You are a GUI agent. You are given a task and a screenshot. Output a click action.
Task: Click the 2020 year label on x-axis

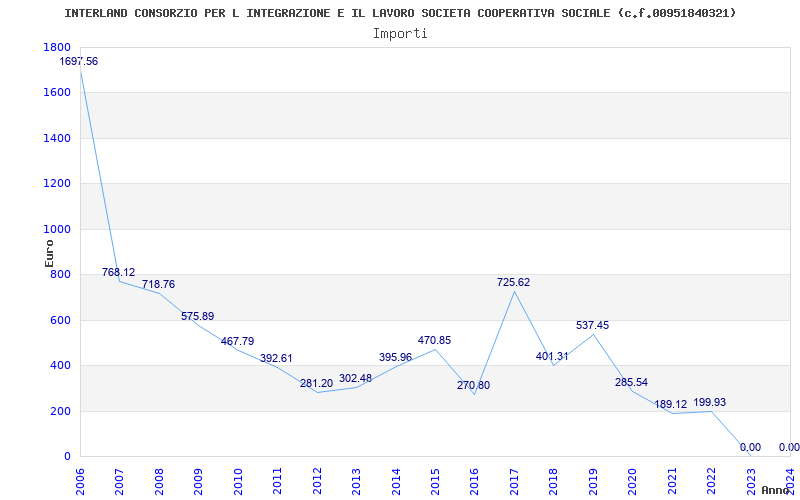(633, 481)
